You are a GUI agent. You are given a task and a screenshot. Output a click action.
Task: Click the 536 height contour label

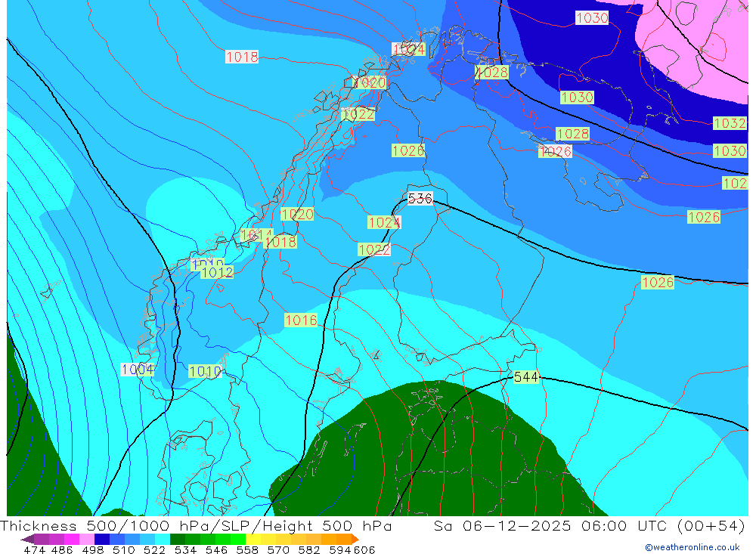(420, 199)
